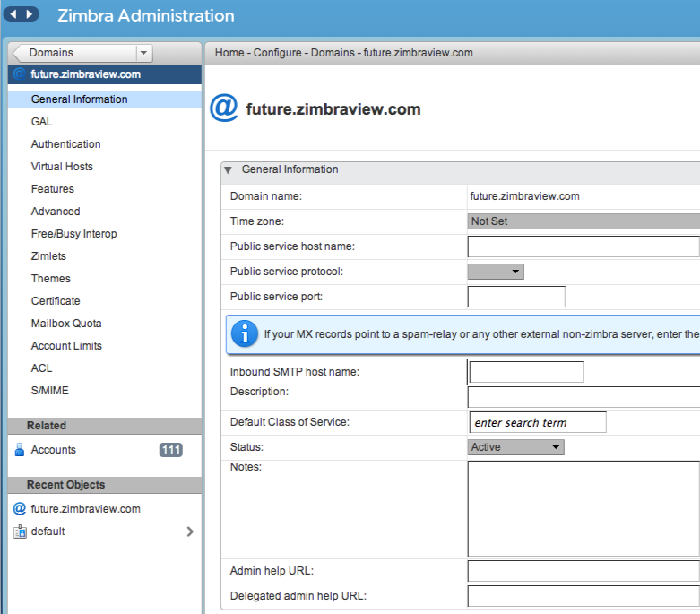Click the Recent Objects section header
Image resolution: width=700 pixels, height=614 pixels.
pos(105,485)
